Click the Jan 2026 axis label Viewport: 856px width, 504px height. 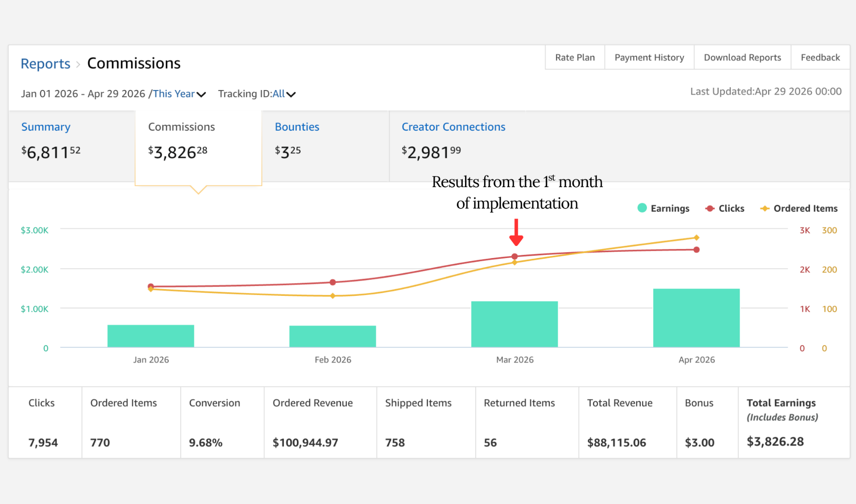(151, 360)
